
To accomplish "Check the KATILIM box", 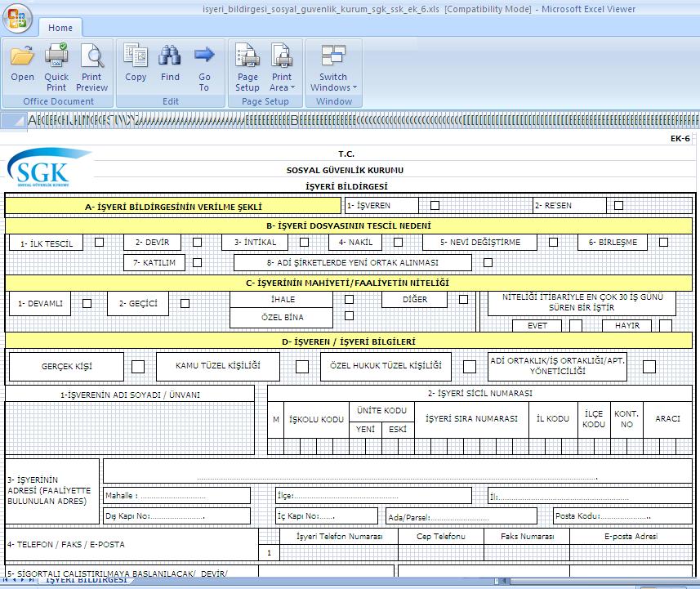I will tap(197, 262).
